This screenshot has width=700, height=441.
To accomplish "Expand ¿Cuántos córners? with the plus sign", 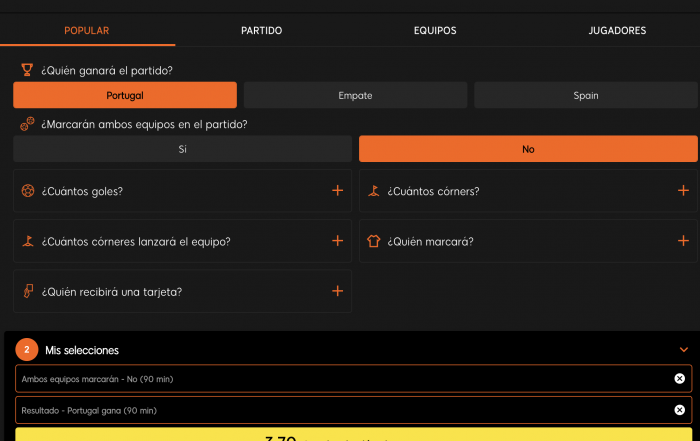I will [x=683, y=191].
